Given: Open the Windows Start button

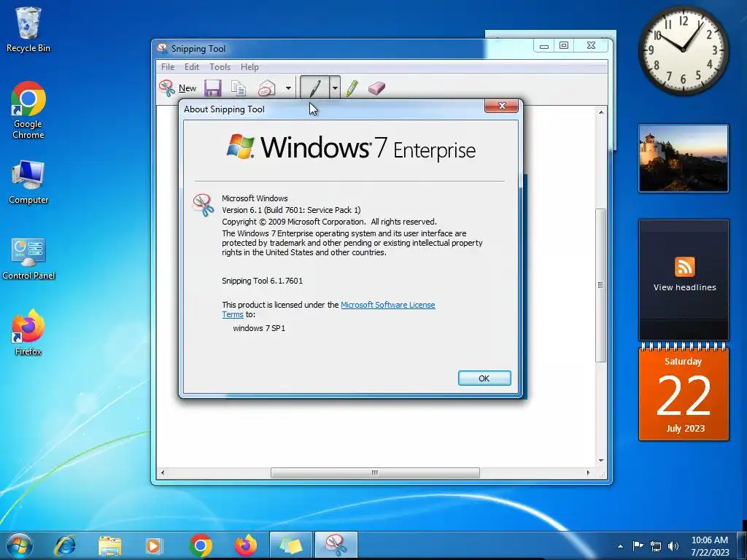Looking at the screenshot, I should [x=20, y=545].
